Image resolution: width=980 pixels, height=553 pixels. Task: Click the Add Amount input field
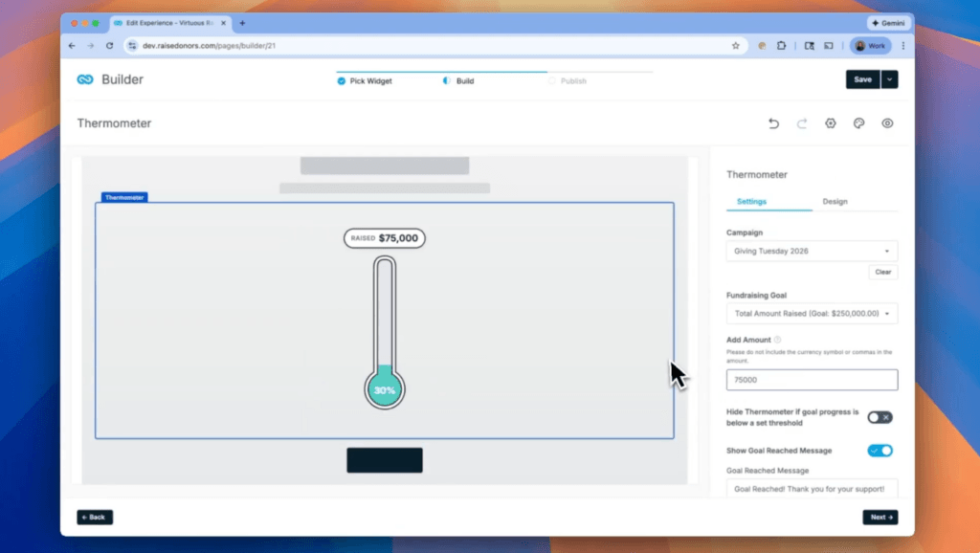point(812,380)
